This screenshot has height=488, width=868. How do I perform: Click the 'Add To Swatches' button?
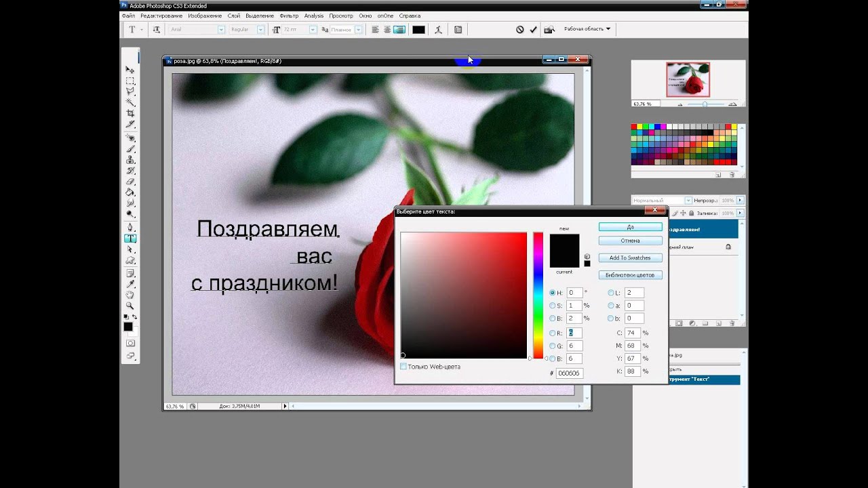pyautogui.click(x=631, y=258)
